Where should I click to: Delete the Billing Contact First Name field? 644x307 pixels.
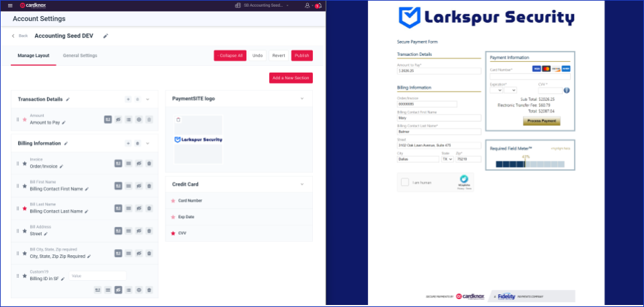coord(149,186)
